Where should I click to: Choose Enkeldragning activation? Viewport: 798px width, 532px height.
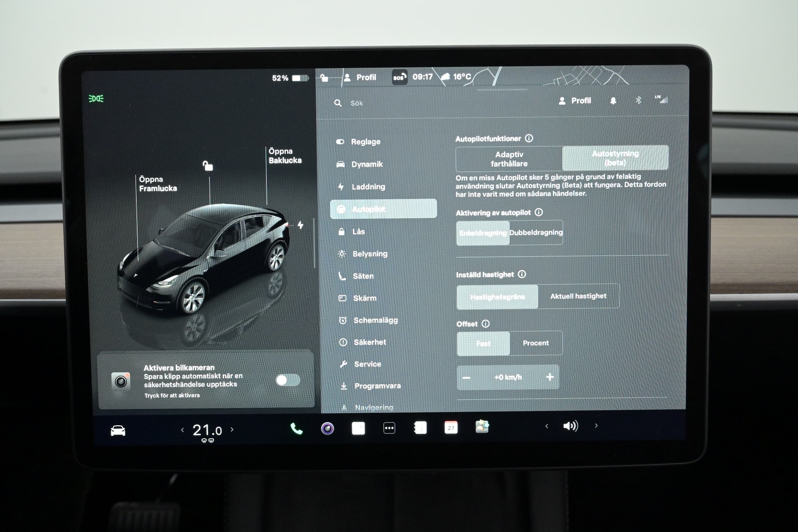point(483,233)
